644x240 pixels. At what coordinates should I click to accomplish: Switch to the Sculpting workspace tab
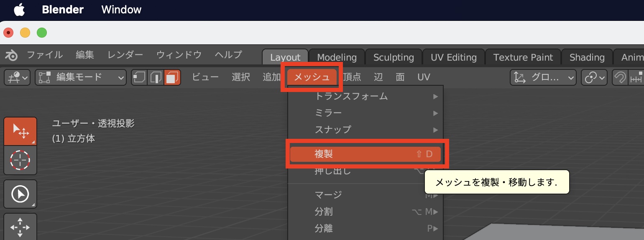pyautogui.click(x=393, y=57)
